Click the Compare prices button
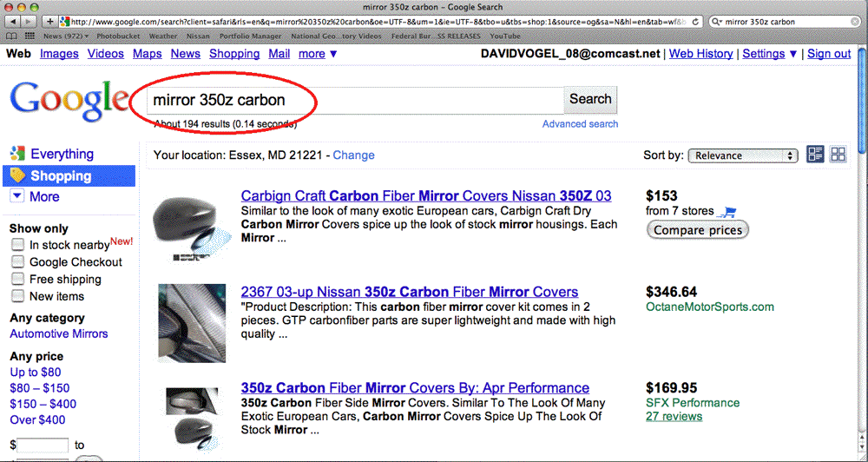Viewport: 868px width, 462px height. pyautogui.click(x=698, y=230)
